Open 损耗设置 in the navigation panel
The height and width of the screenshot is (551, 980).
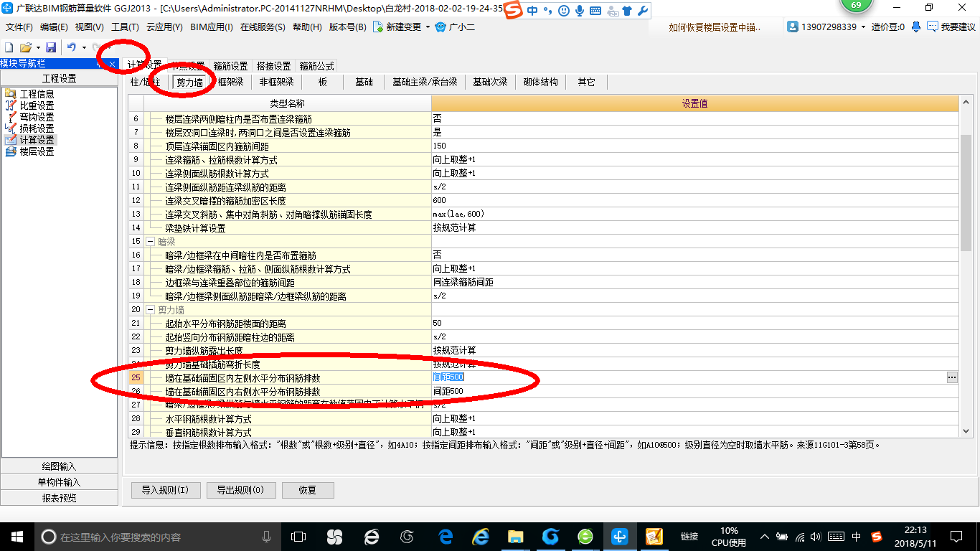coord(37,128)
